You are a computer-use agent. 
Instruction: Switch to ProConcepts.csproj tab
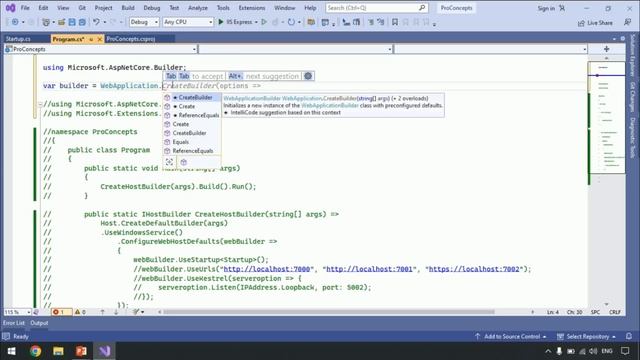(131, 39)
